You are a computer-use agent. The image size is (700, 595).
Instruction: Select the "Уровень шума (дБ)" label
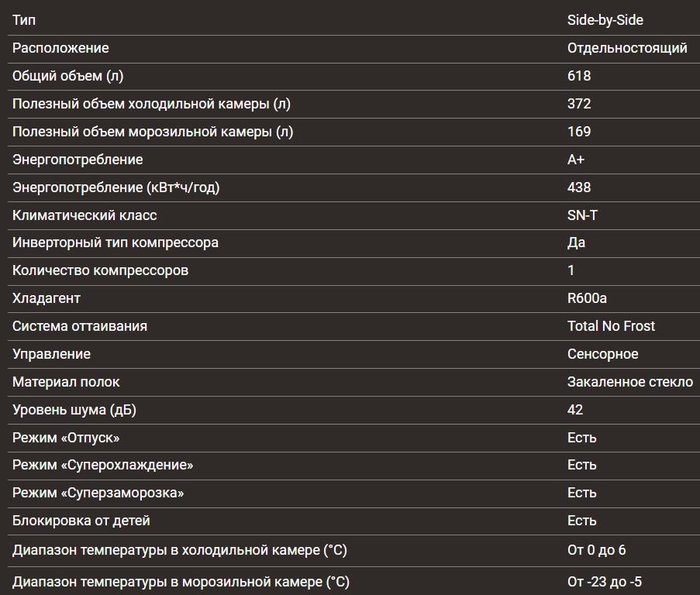coord(74,410)
